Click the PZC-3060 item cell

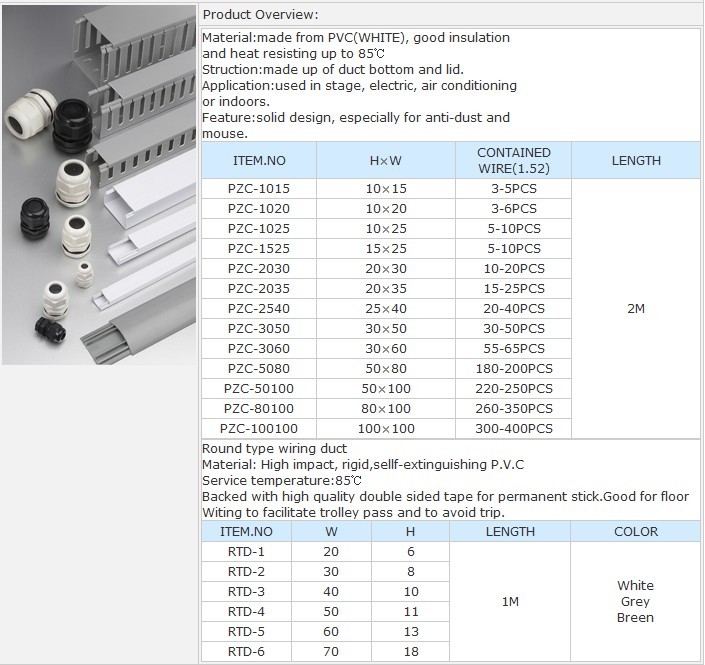(x=259, y=349)
